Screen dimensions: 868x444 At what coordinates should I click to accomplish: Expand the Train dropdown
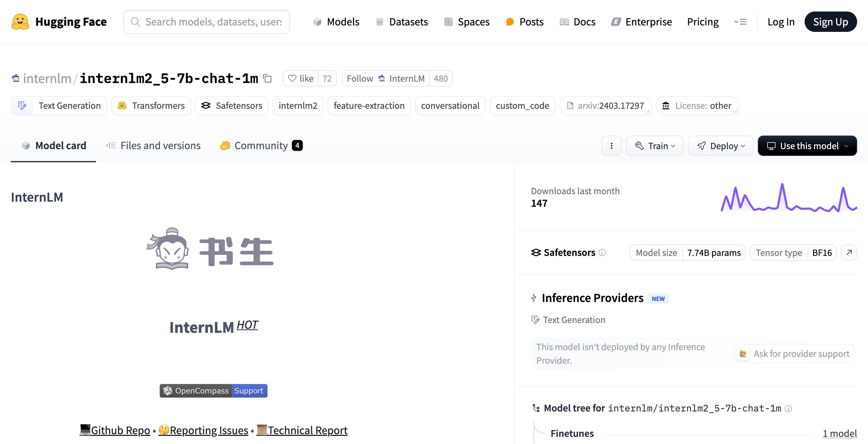655,146
